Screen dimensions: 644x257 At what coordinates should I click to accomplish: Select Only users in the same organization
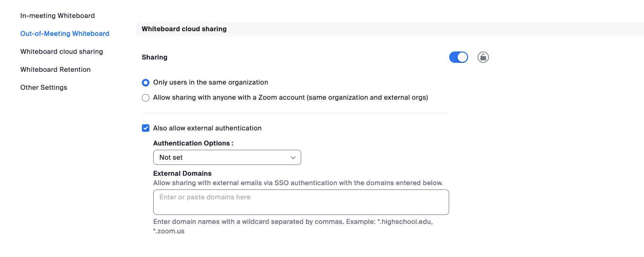click(146, 83)
